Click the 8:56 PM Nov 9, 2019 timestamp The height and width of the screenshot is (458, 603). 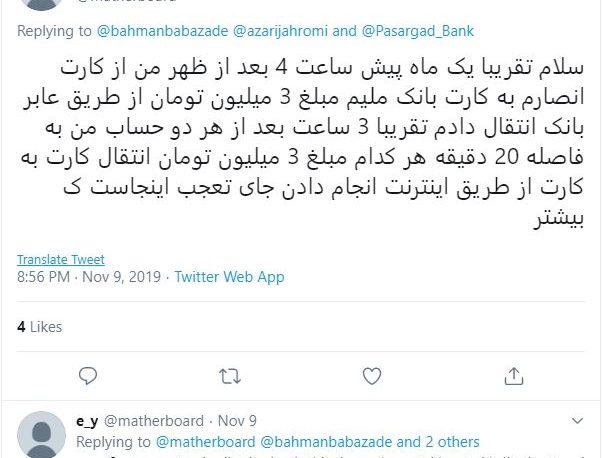click(x=89, y=277)
